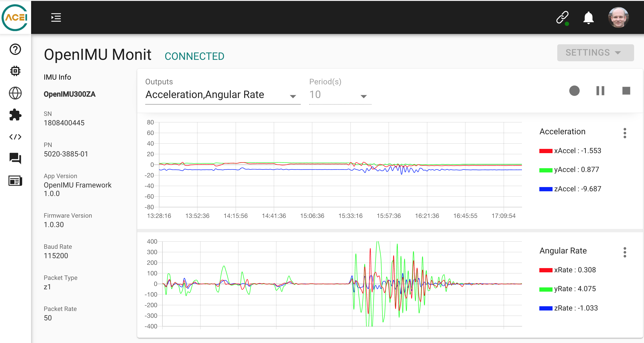
Task: Click the Angular Rate chart title
Action: (x=563, y=251)
